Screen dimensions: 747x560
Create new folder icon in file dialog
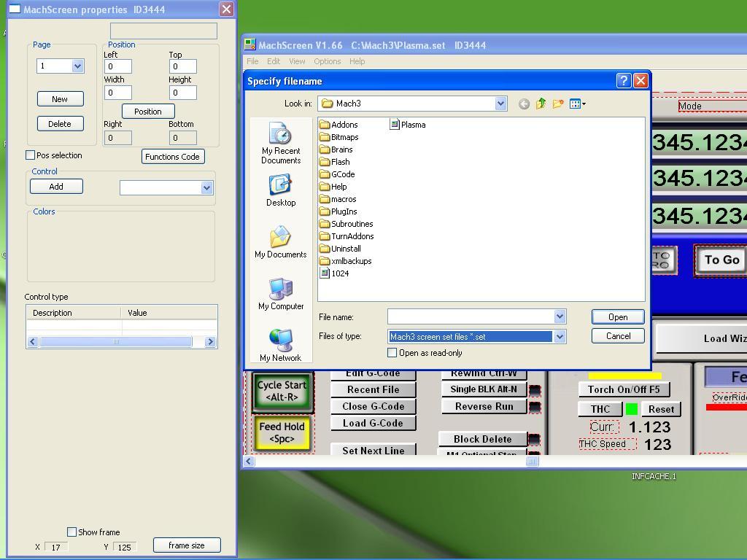(558, 104)
